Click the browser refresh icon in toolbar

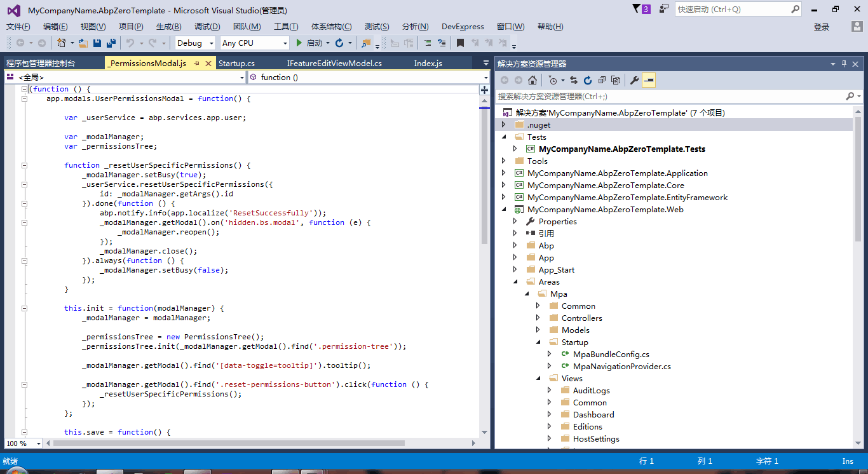[x=339, y=43]
